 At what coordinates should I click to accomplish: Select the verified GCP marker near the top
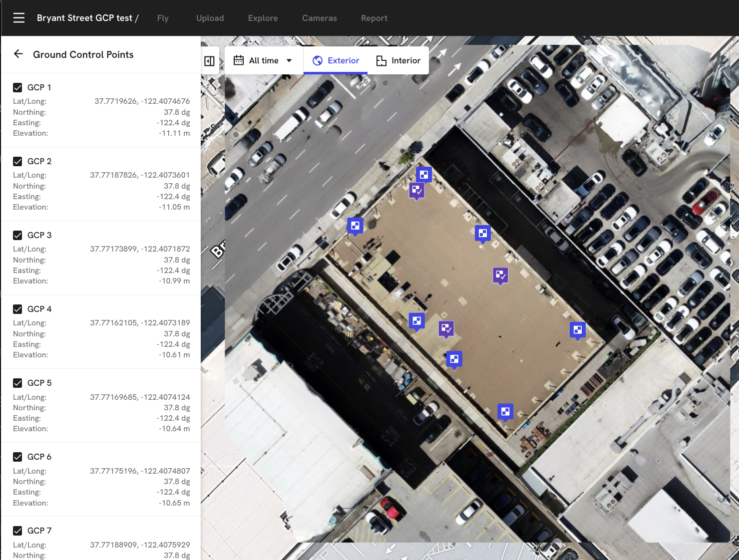point(417,190)
